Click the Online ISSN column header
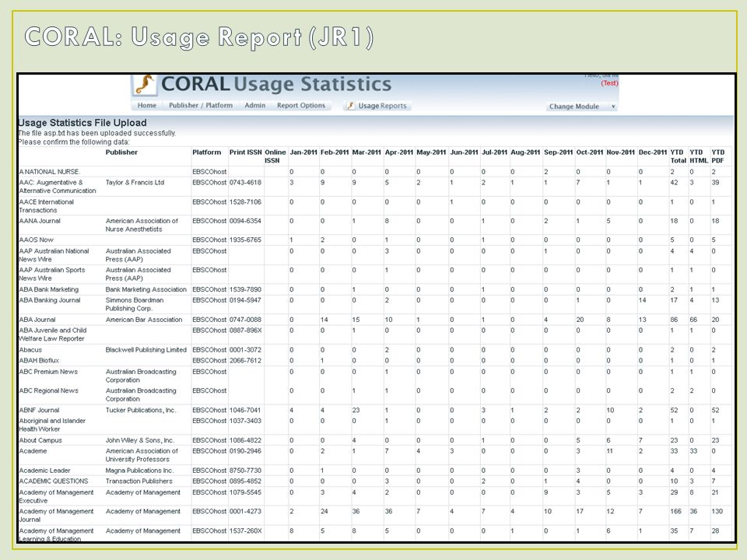Viewport: 747px width, 560px height. point(275,156)
